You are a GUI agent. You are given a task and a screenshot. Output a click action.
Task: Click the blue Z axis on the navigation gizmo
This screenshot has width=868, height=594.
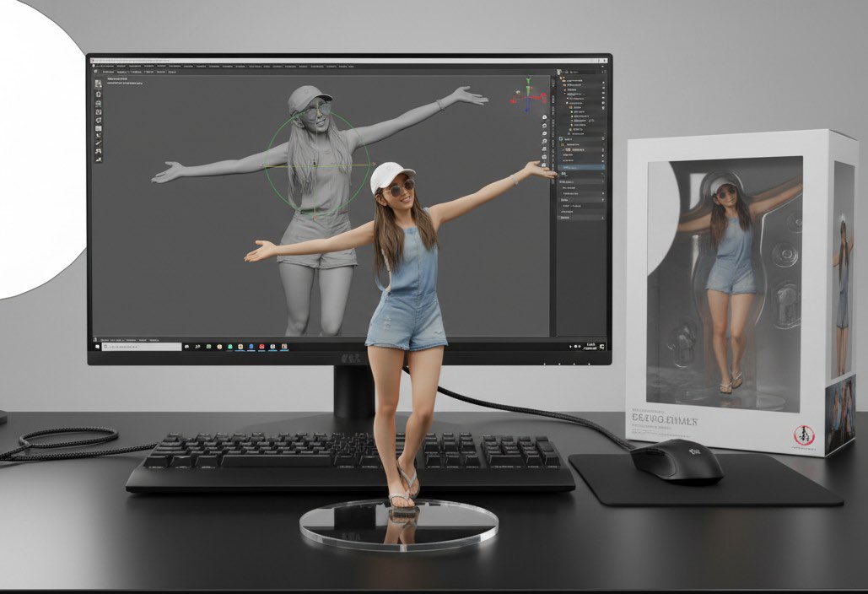pyautogui.click(x=526, y=110)
